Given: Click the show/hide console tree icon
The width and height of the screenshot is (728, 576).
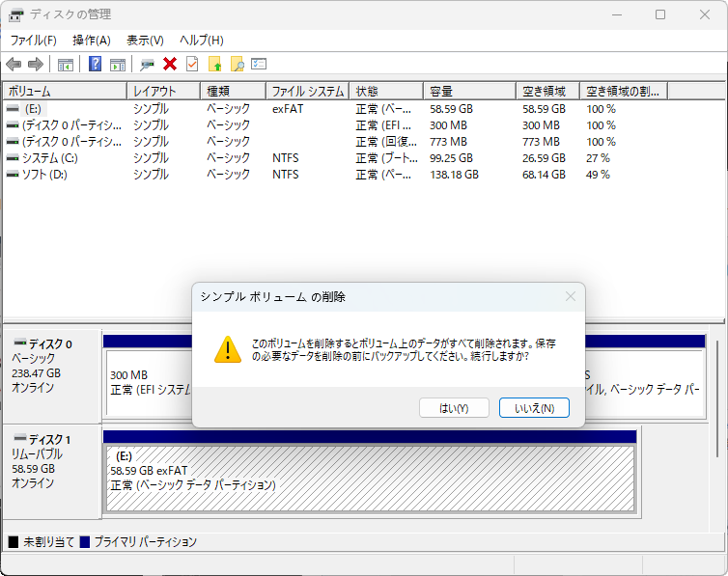Looking at the screenshot, I should coord(66,65).
